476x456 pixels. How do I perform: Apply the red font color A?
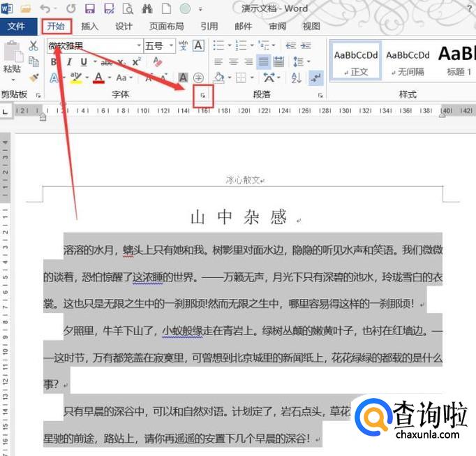(x=98, y=78)
